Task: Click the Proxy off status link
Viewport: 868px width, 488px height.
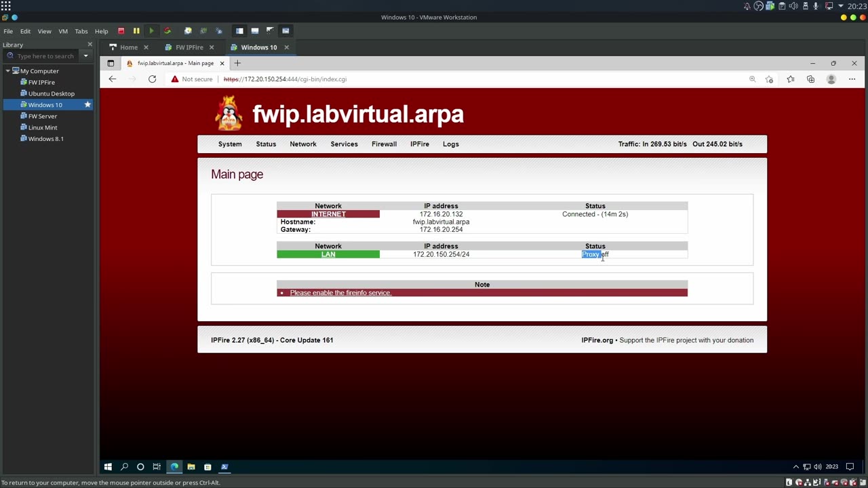Action: (595, 254)
